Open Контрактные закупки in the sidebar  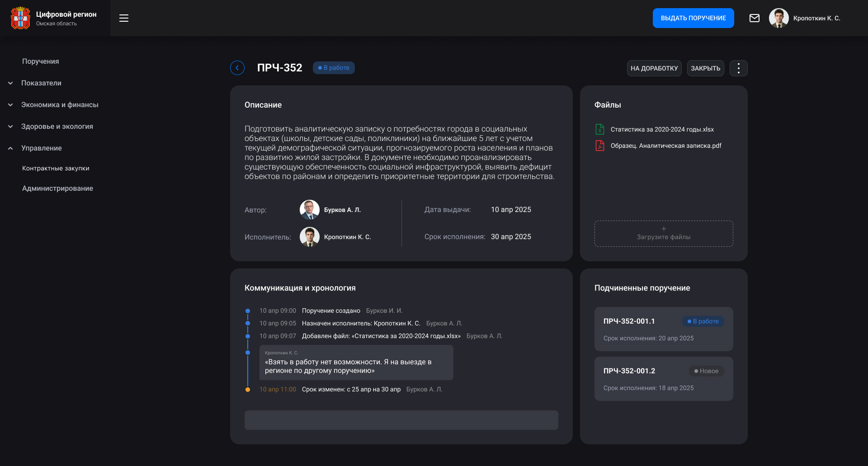pyautogui.click(x=56, y=168)
